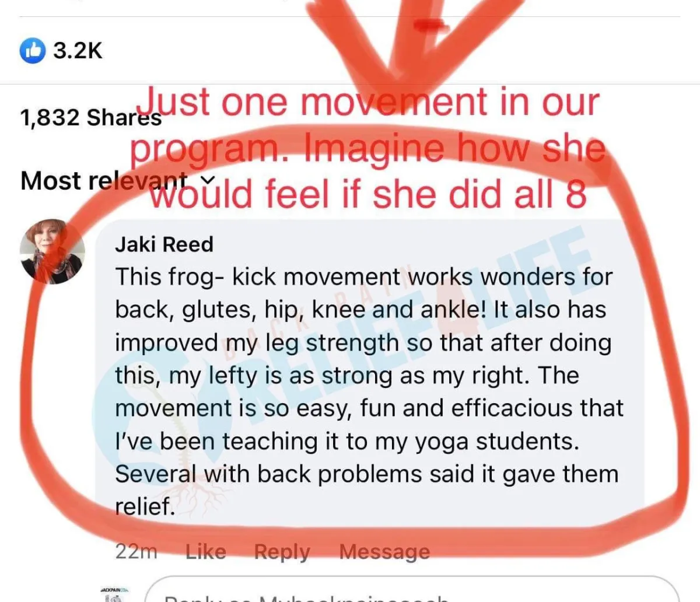Screen dimensions: 700x602
Task: Open the 3.2K reactions count
Action: 78,51
